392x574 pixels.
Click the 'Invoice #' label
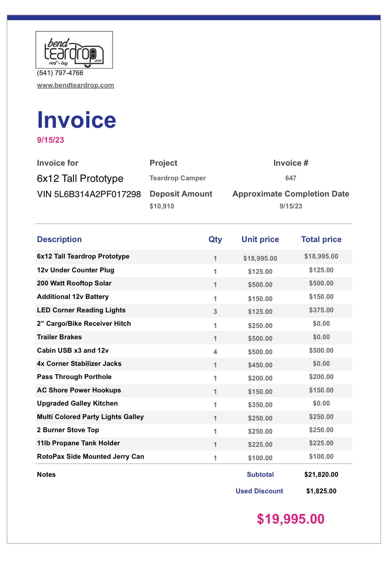tap(291, 163)
